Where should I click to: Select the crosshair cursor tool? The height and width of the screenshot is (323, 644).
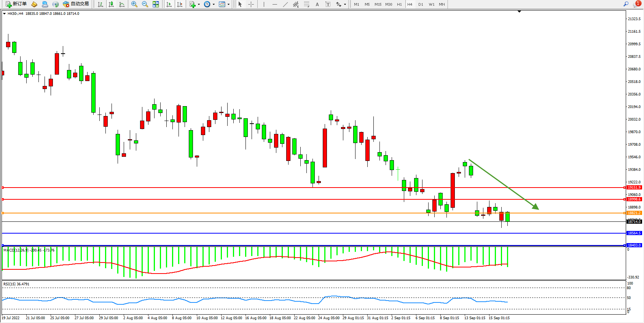pyautogui.click(x=251, y=4)
